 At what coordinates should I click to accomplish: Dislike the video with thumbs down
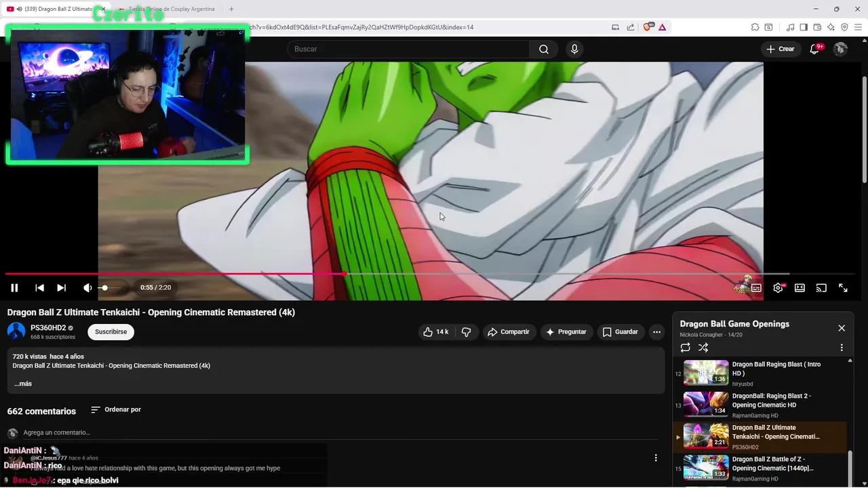click(x=466, y=332)
